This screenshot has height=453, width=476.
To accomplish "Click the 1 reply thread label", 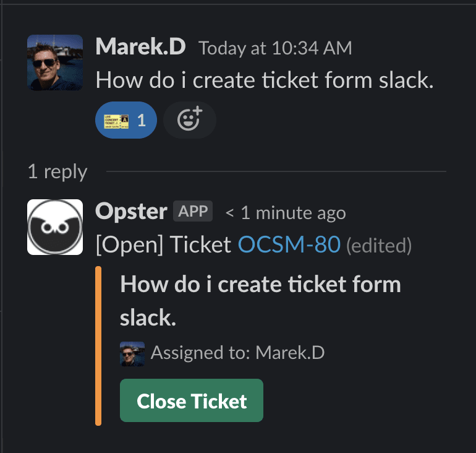I will [x=57, y=171].
